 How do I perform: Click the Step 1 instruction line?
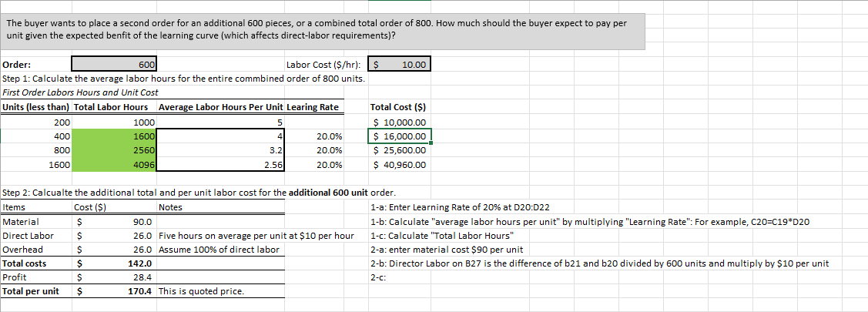[184, 78]
